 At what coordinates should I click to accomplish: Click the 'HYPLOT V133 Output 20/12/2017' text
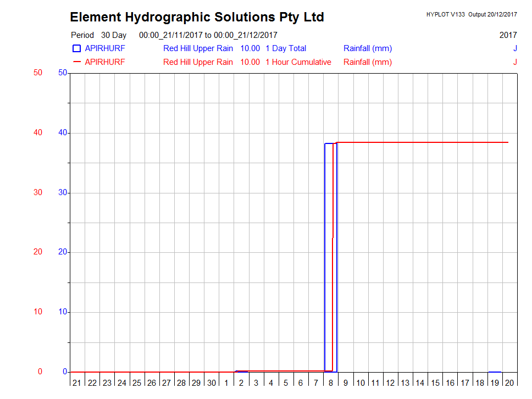(472, 14)
